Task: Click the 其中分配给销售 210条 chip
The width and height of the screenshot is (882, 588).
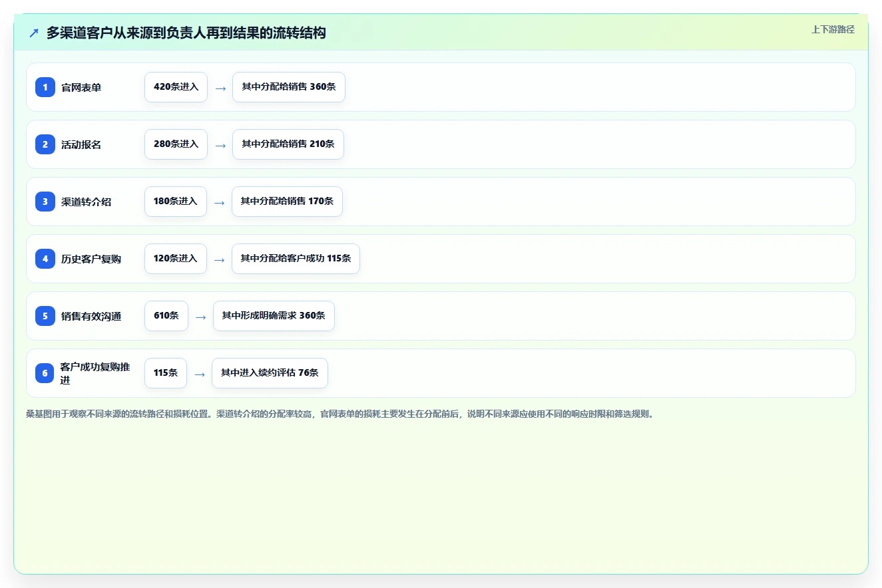Action: coord(288,144)
